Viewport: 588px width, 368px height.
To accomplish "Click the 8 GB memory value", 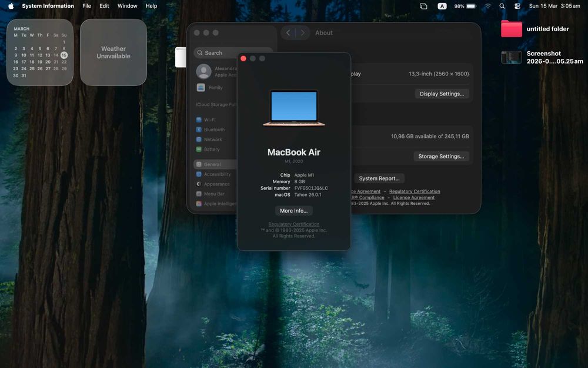I will click(300, 182).
